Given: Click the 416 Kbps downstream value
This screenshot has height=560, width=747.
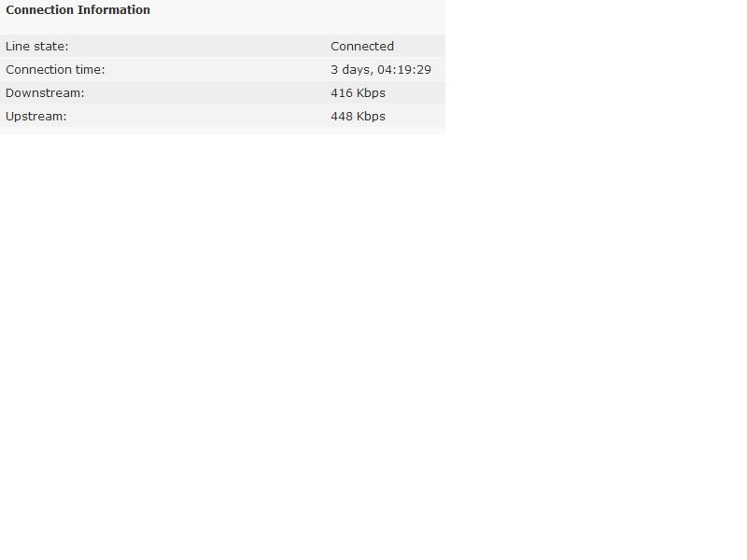Looking at the screenshot, I should point(358,92).
